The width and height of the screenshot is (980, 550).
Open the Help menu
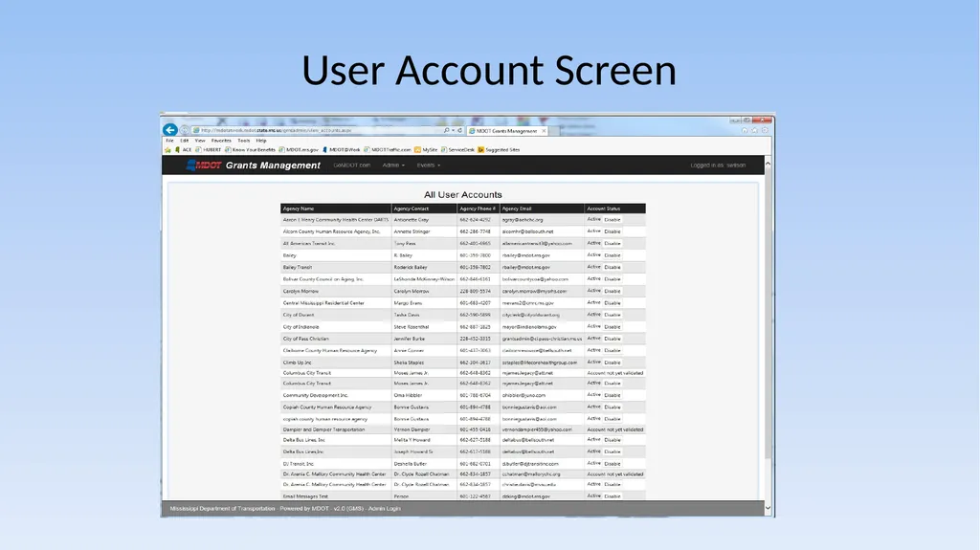[261, 141]
